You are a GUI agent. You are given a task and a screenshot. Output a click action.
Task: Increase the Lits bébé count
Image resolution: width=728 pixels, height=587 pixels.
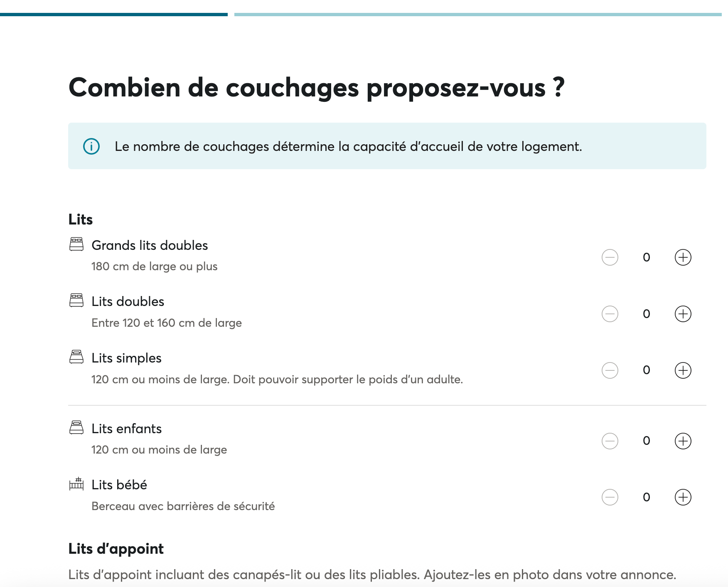click(683, 497)
